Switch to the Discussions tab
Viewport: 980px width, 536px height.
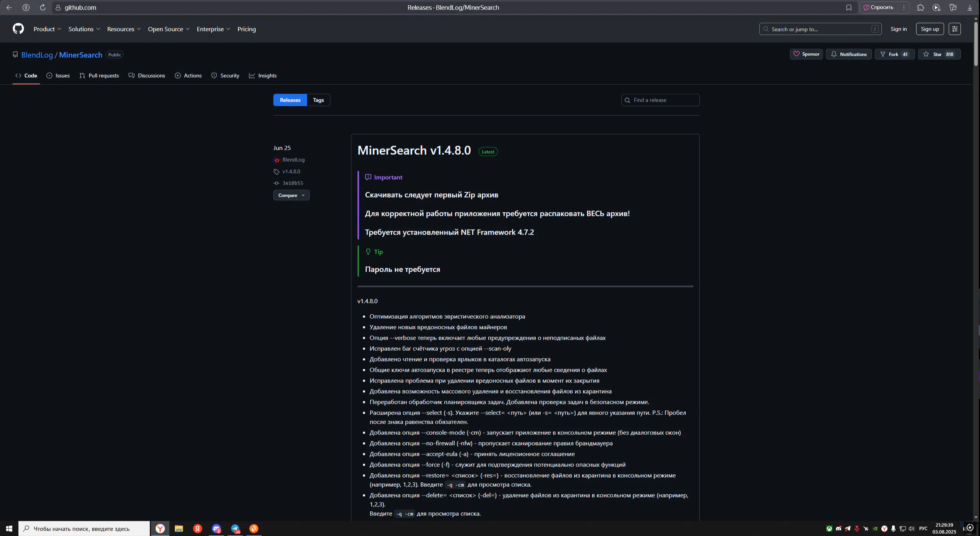[x=147, y=76]
